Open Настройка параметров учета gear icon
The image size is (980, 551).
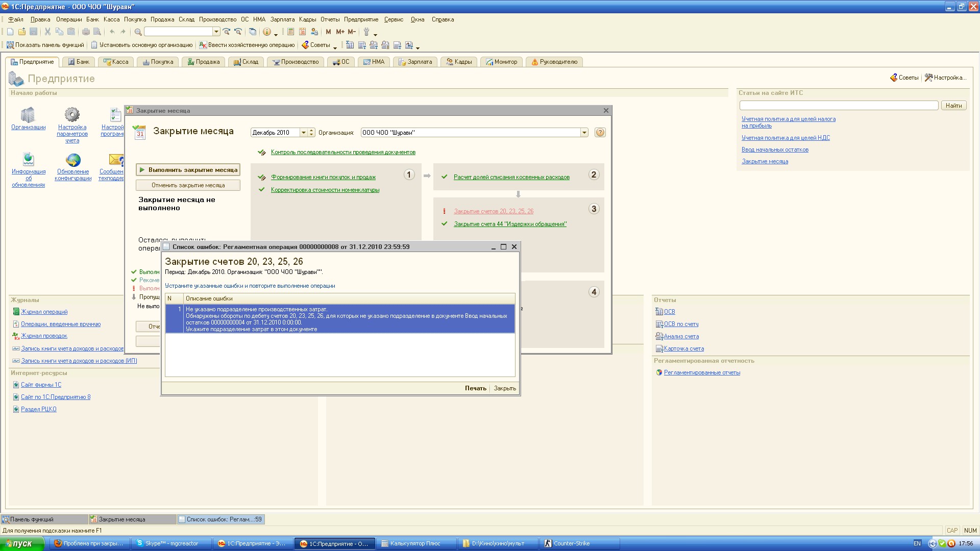point(72,115)
